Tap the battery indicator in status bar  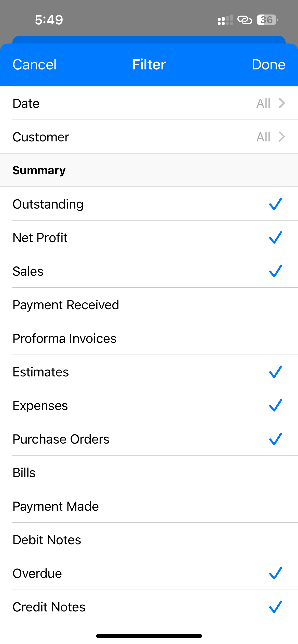pyautogui.click(x=267, y=20)
